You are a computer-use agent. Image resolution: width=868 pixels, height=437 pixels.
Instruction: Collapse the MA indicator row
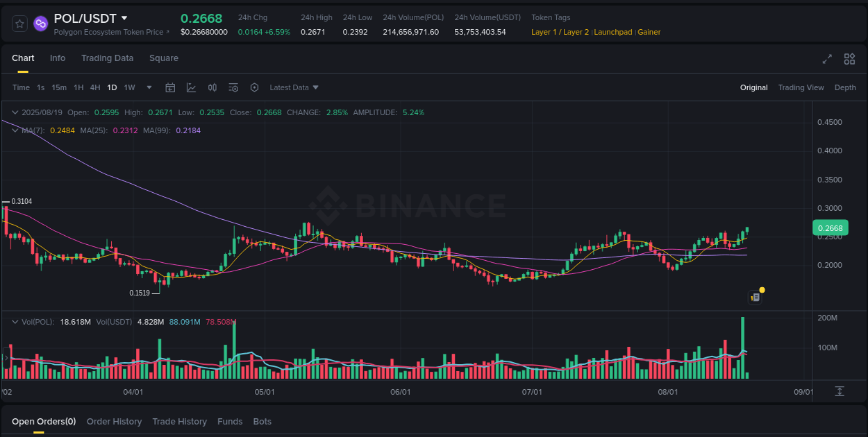pyautogui.click(x=15, y=130)
